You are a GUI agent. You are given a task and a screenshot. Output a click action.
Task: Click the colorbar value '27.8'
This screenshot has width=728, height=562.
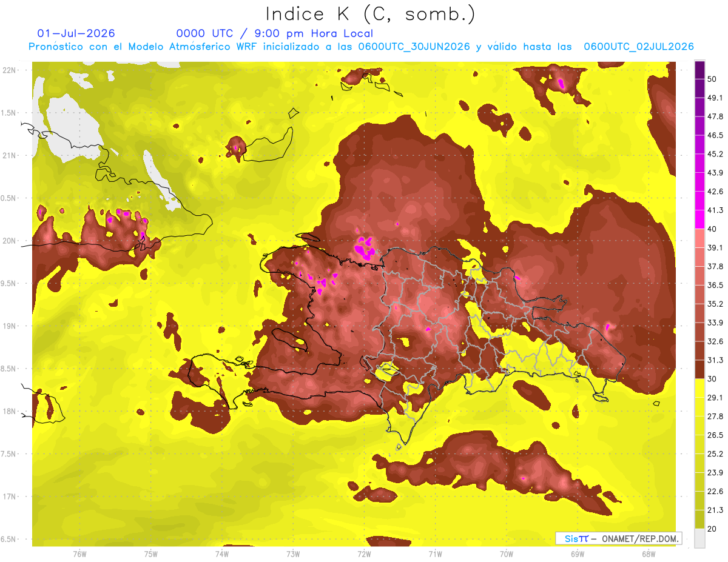pyautogui.click(x=715, y=416)
